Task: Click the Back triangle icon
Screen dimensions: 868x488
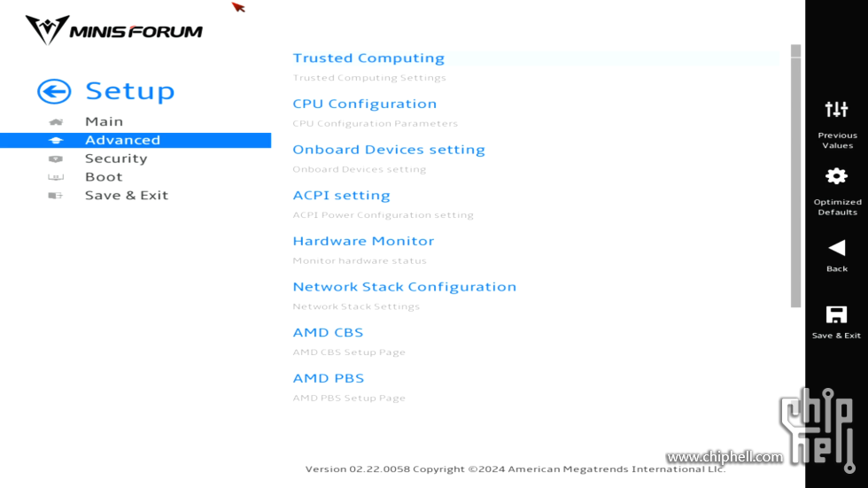Action: point(836,248)
